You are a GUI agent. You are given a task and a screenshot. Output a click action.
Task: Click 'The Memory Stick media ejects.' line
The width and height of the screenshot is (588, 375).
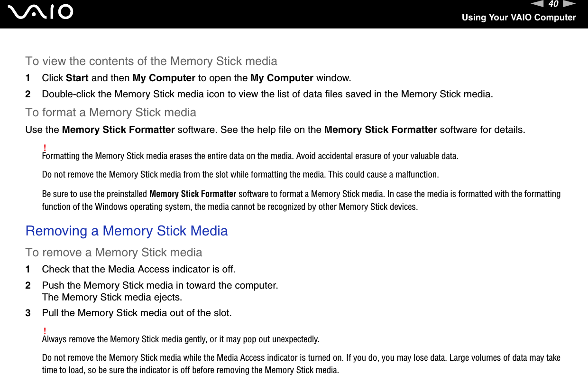[x=112, y=297]
